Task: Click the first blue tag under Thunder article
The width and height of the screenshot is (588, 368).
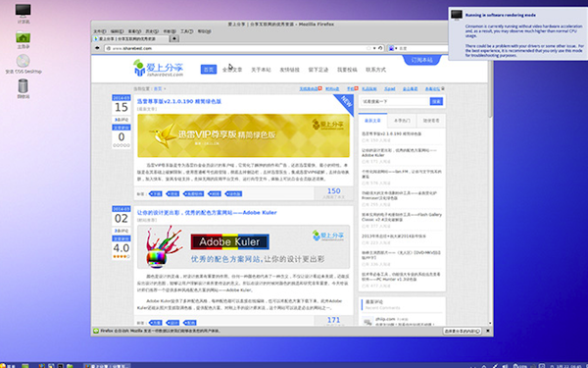Action: click(155, 193)
